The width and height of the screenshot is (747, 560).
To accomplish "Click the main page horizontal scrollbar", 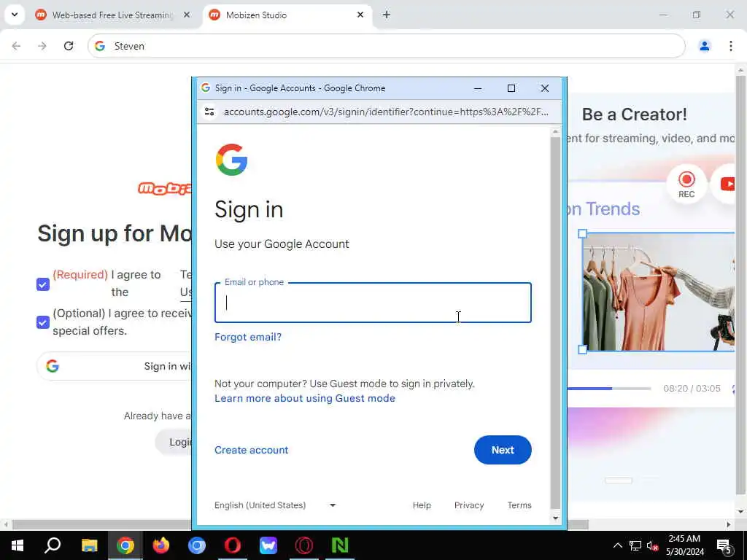I will coord(300,525).
